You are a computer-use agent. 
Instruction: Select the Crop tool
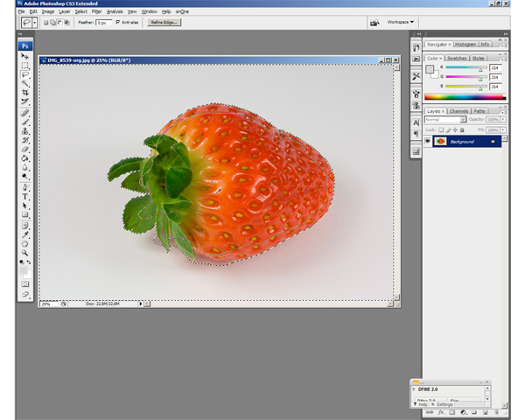pyautogui.click(x=25, y=93)
